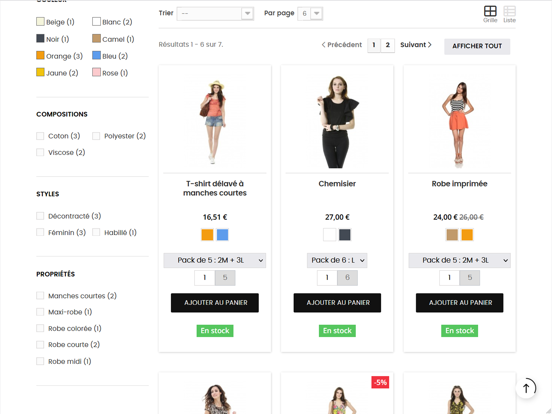This screenshot has height=414, width=552.
Task: Tick the Maxi-robe property
Action: (x=40, y=312)
